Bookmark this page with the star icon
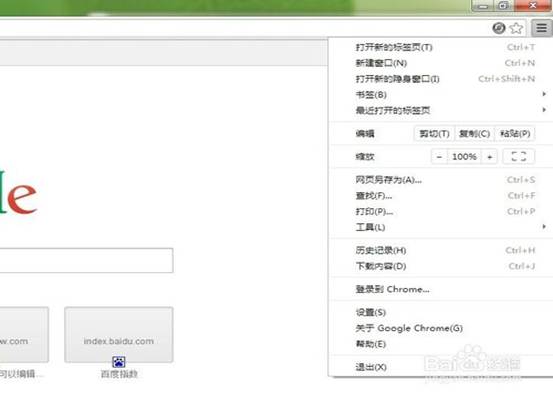 coord(517,28)
